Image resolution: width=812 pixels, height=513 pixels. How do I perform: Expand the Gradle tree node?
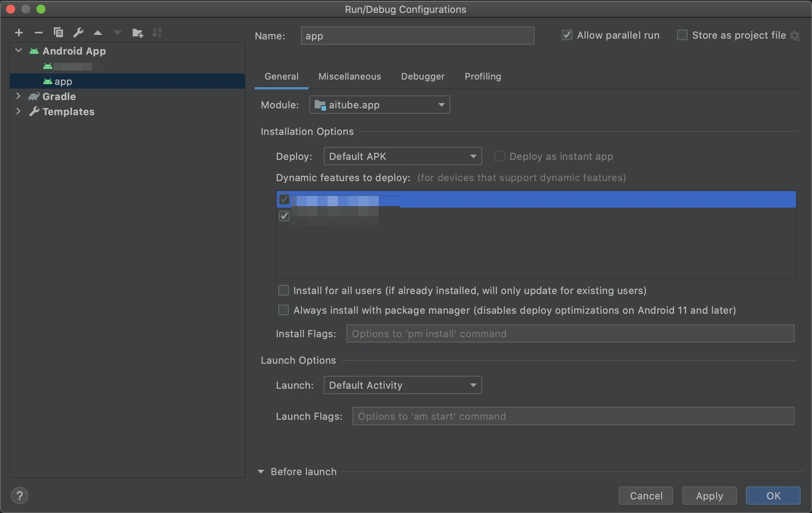coord(18,96)
